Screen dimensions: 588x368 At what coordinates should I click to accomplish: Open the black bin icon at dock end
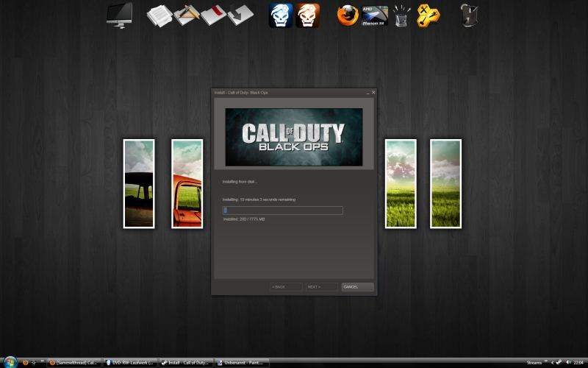469,15
